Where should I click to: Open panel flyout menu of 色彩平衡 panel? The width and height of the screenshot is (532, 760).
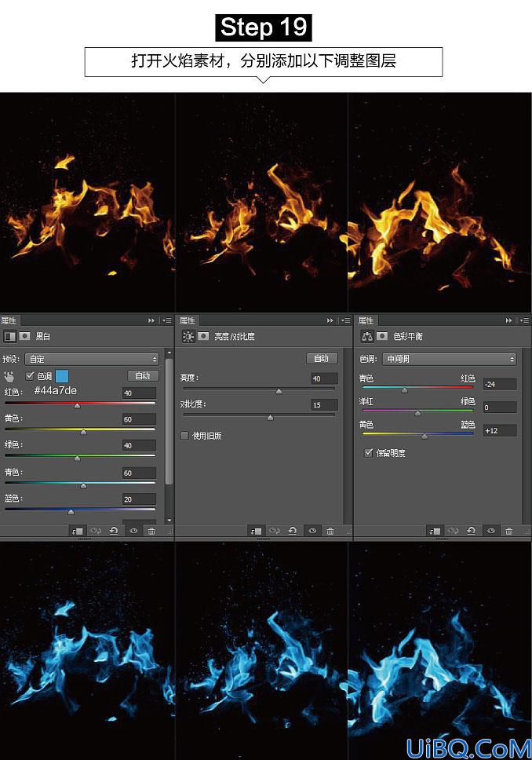pyautogui.click(x=524, y=320)
